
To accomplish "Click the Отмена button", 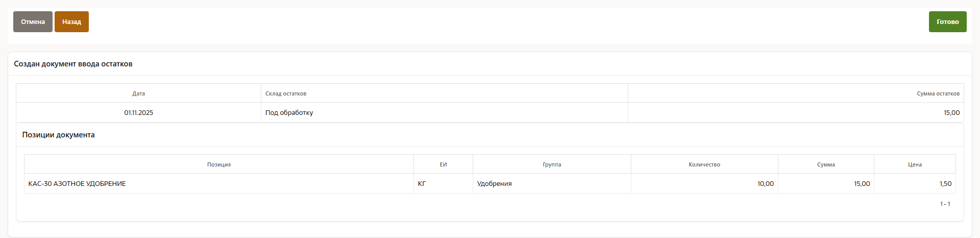I will pyautogui.click(x=33, y=22).
